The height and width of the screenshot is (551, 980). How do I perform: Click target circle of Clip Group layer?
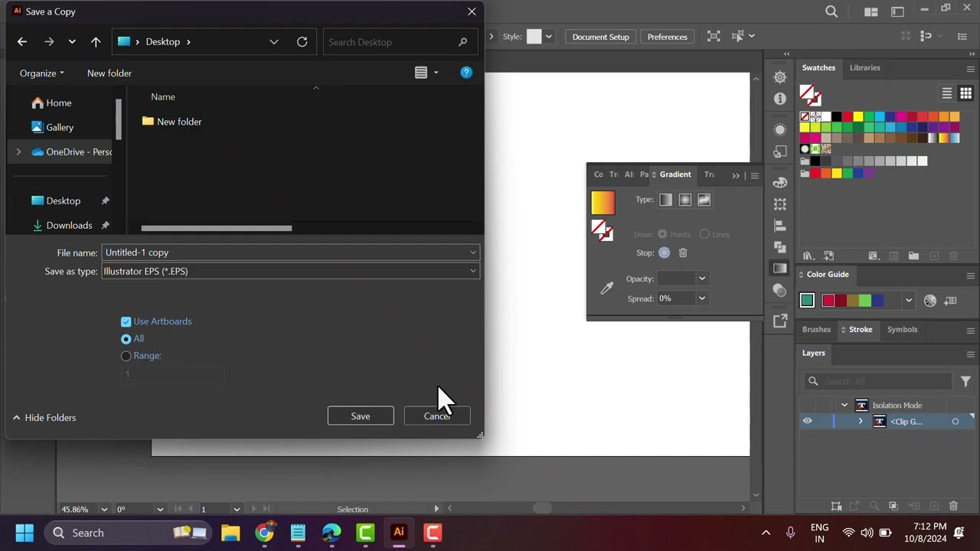tap(955, 422)
